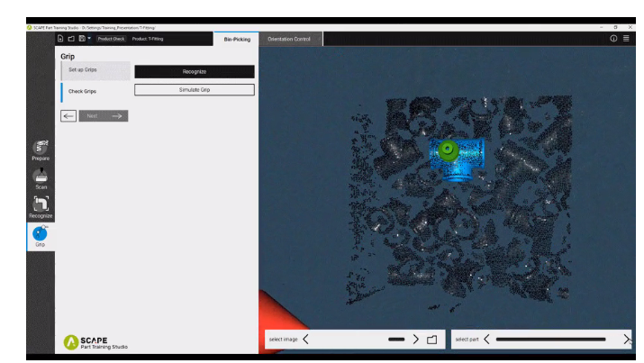
Task: Go to next image with right arrow
Action: click(415, 340)
